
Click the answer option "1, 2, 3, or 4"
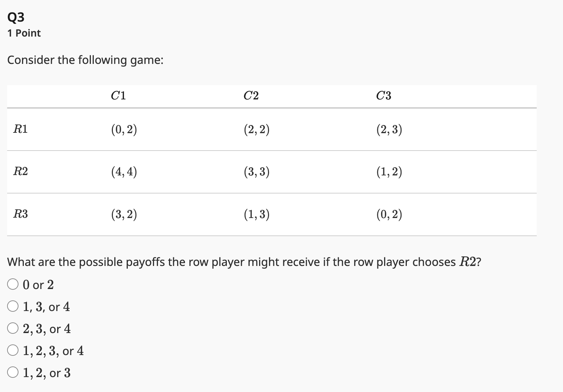point(53,350)
